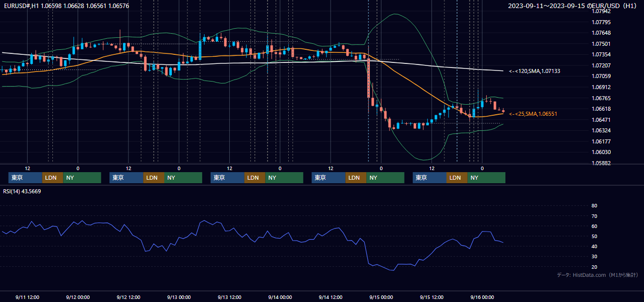This screenshot has width=644, height=302.
Task: Pick price level 1.06912 on the axis
Action: coord(601,87)
